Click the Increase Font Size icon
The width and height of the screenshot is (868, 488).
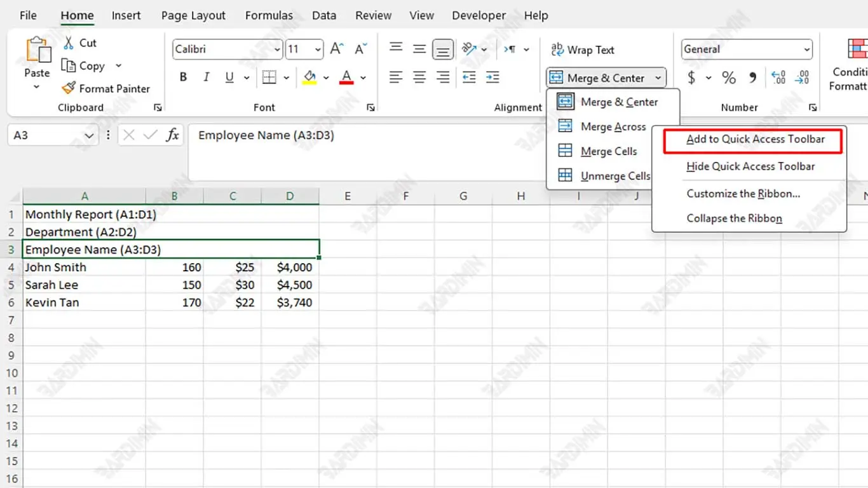(x=337, y=50)
